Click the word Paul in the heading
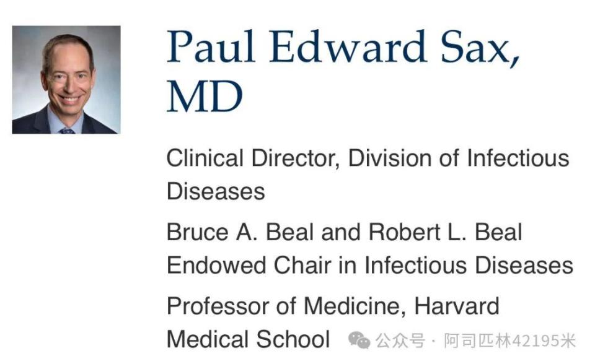This screenshot has height=364, width=595. (x=211, y=47)
